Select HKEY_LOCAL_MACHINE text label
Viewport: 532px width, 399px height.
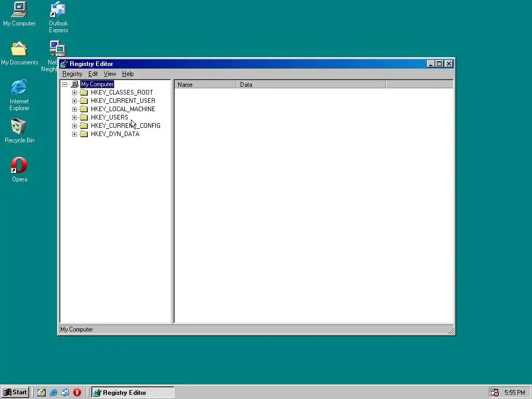[123, 109]
